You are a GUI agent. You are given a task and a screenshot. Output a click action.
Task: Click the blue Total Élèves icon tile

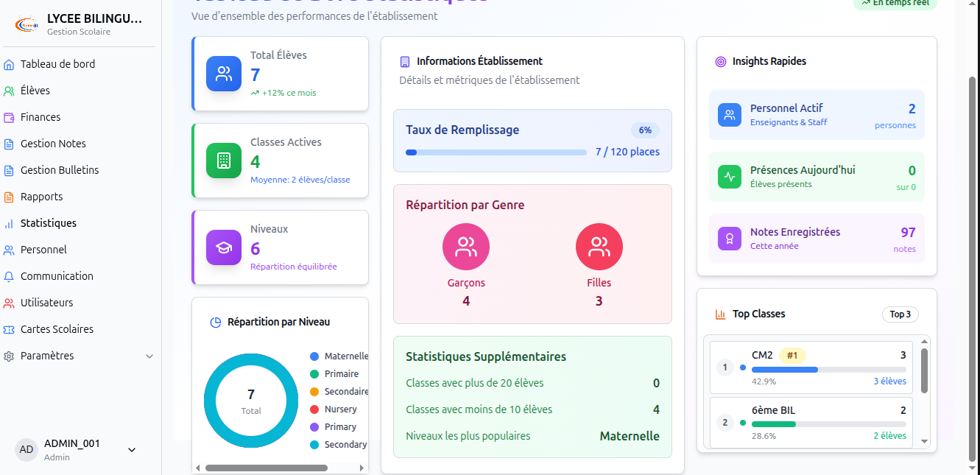224,74
